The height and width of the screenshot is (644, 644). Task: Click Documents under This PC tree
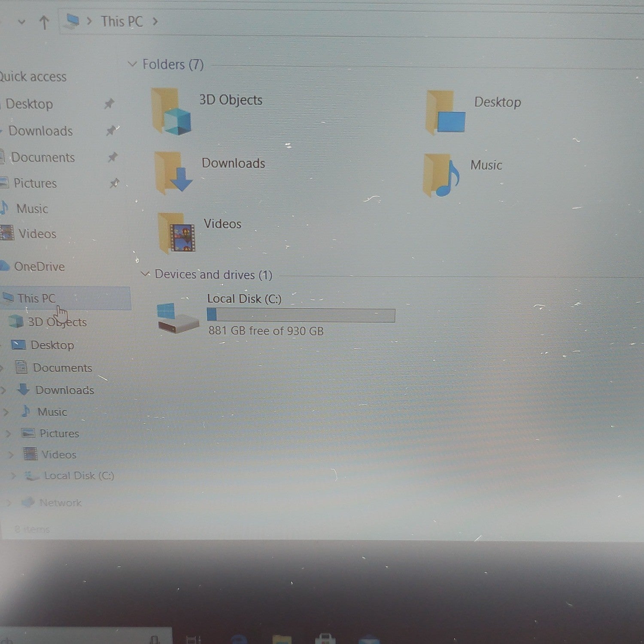[63, 368]
